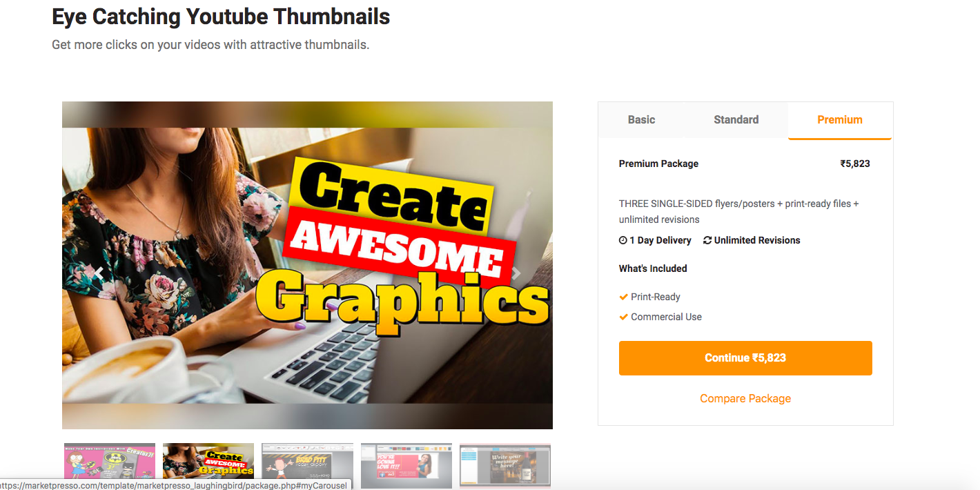Screen dimensions: 980x490
Task: Click the Print-Ready checkmark icon
Action: click(x=623, y=297)
